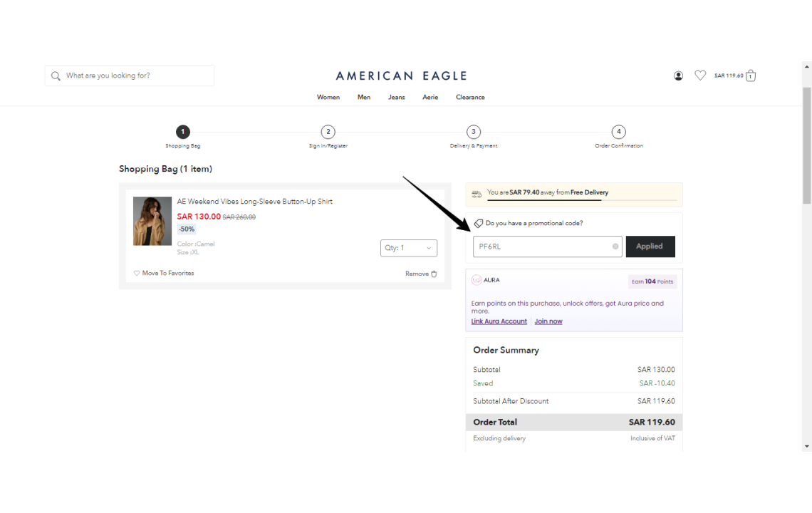Click the promo tag icon
The width and height of the screenshot is (812, 513).
point(479,223)
